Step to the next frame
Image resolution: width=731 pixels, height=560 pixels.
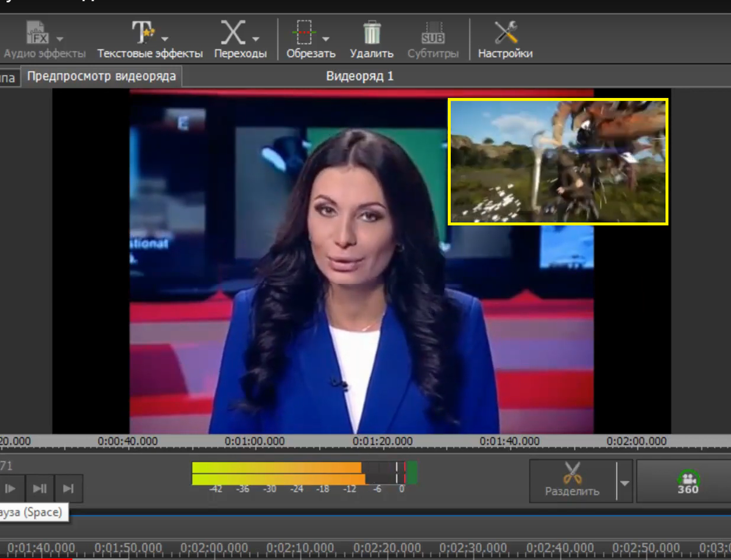(x=68, y=488)
